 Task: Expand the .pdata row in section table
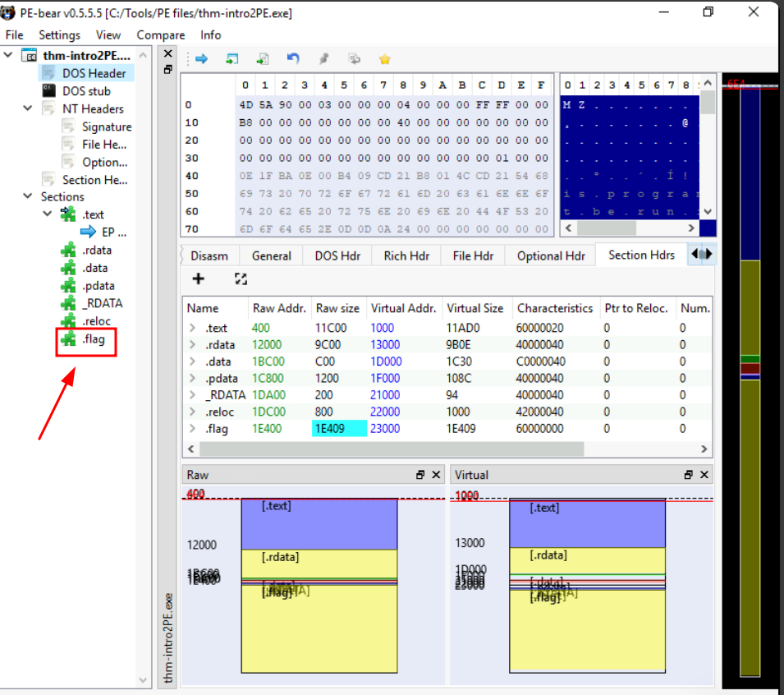192,378
